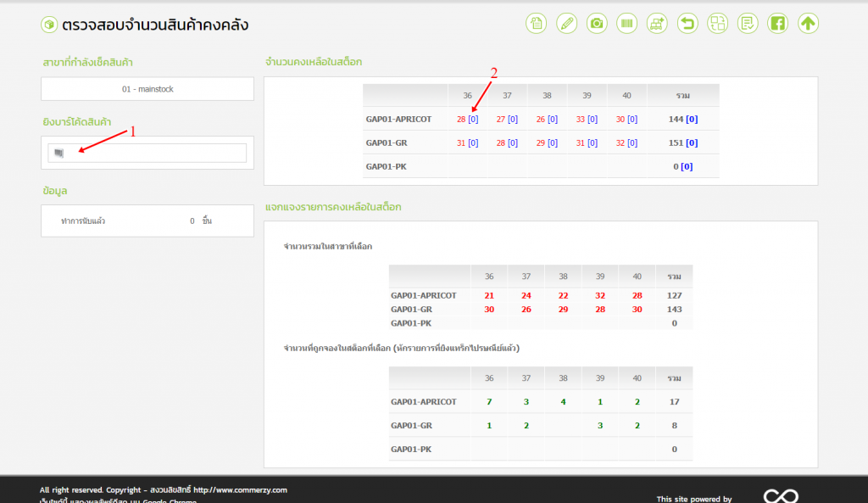Screen dimensions: 868x503
Task: Click the total 127 for GAP01-APRICOT
Action: point(674,296)
